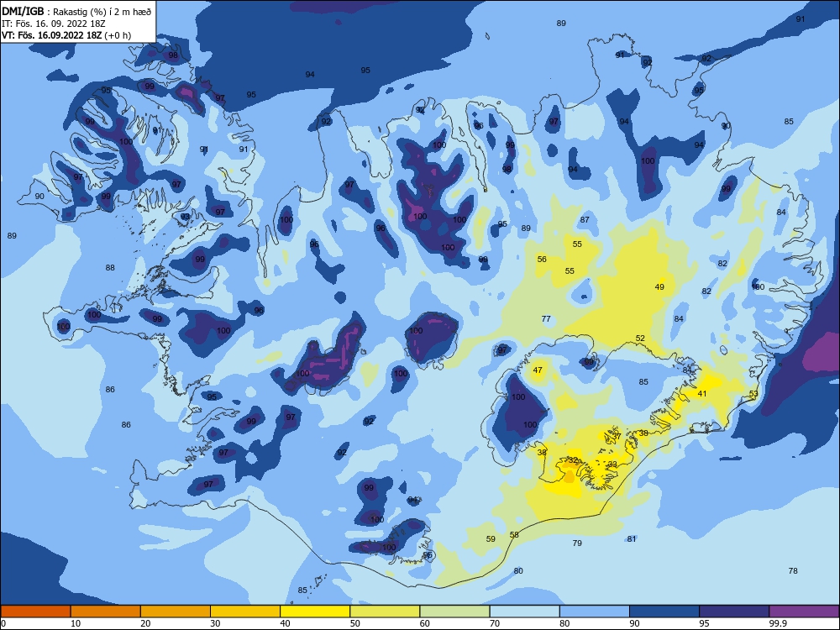Image resolution: width=840 pixels, height=630 pixels.
Task: Click the humidity value '49' on the map
Action: (x=659, y=287)
